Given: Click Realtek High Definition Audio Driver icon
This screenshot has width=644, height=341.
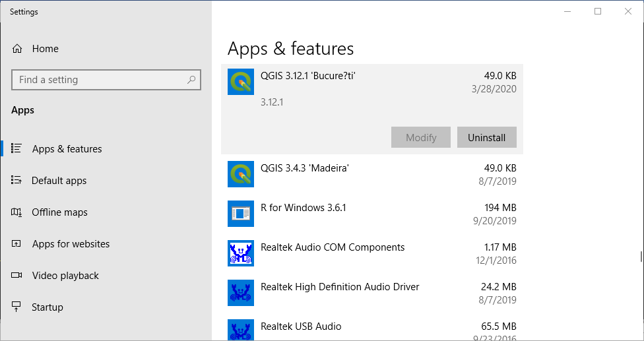Looking at the screenshot, I should point(241,293).
